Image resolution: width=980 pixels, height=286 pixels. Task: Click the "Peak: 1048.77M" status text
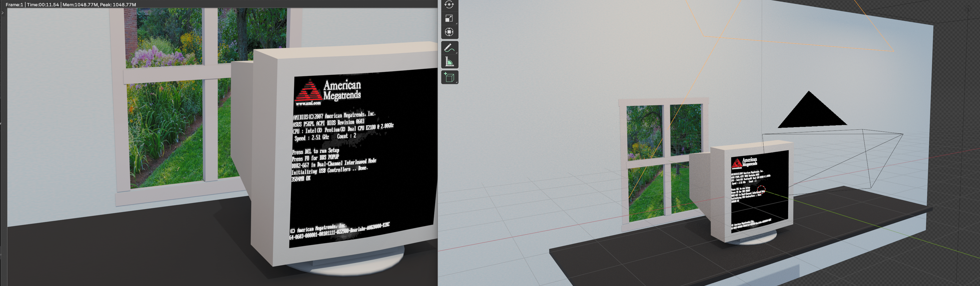pyautogui.click(x=118, y=5)
